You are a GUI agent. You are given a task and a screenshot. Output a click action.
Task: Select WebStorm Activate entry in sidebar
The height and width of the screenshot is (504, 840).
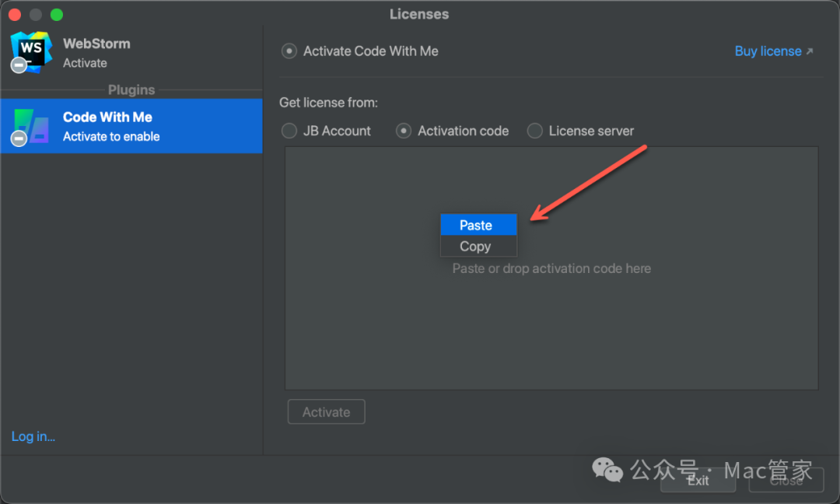(131, 52)
